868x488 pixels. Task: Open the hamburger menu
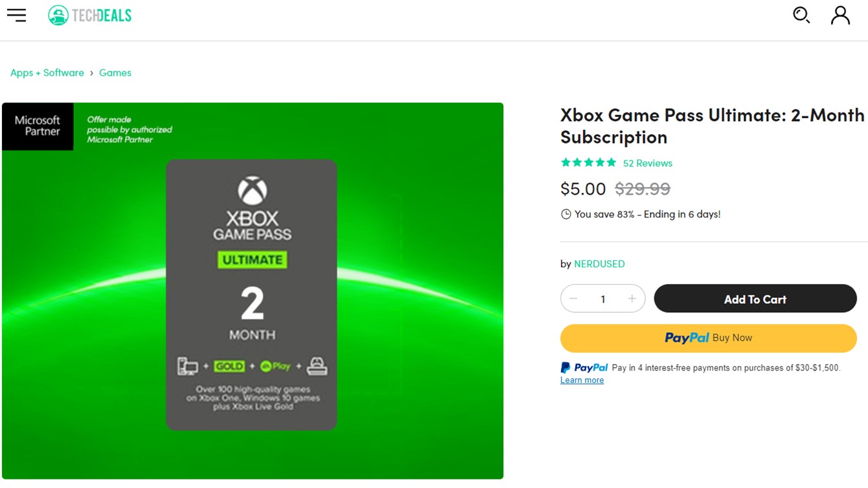point(17,15)
